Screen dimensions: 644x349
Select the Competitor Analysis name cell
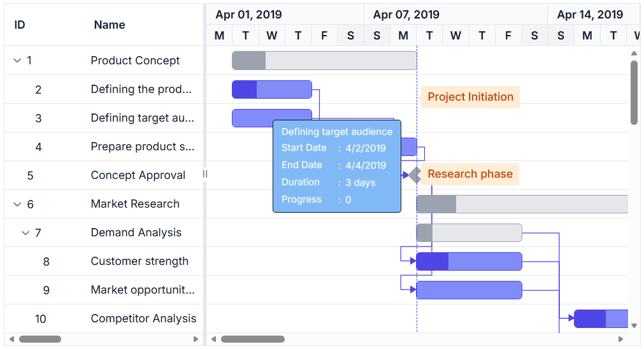coord(143,319)
